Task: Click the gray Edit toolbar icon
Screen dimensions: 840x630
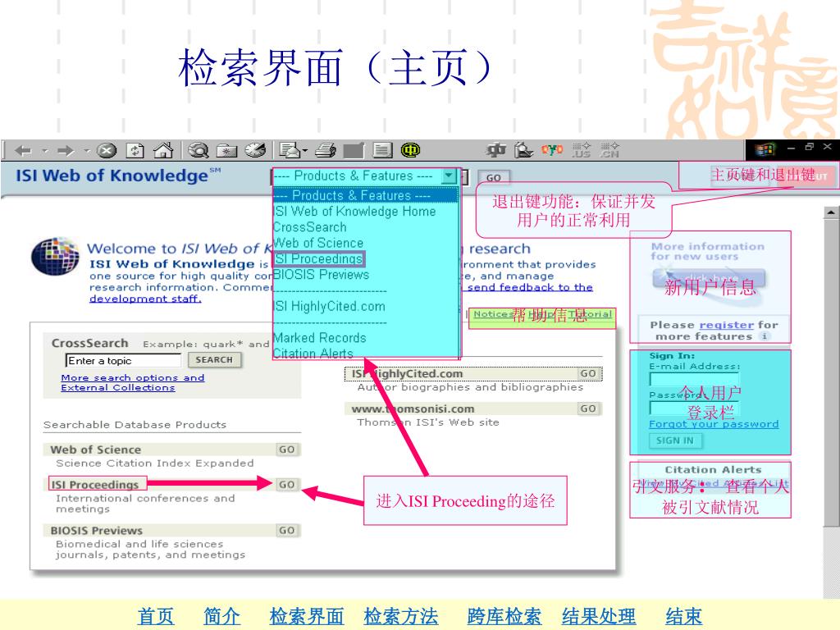Action: tap(354, 151)
